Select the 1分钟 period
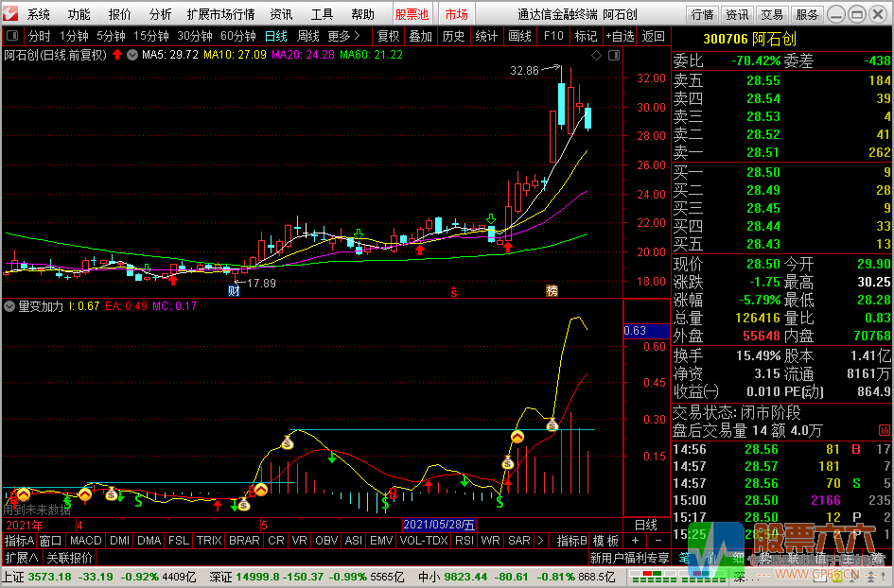 (x=74, y=37)
